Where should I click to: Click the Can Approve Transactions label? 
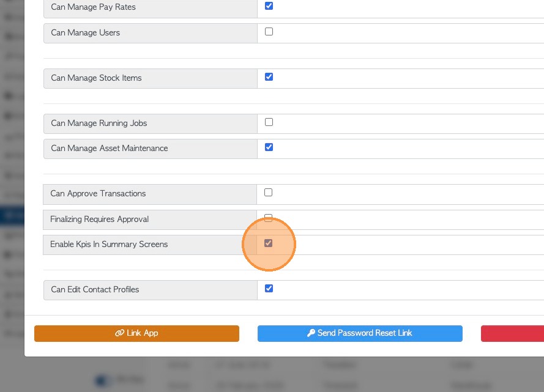pos(98,193)
